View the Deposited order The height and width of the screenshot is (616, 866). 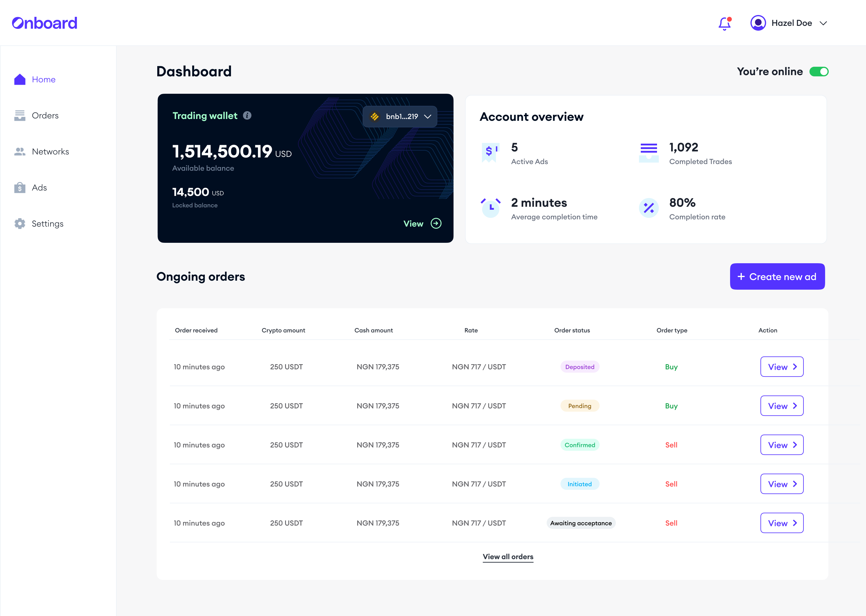pos(782,366)
